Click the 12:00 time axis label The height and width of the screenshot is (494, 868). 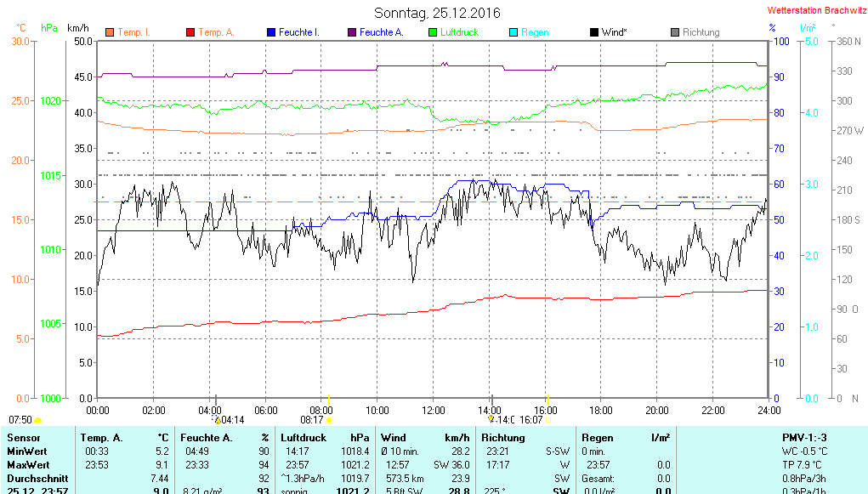[x=433, y=410]
